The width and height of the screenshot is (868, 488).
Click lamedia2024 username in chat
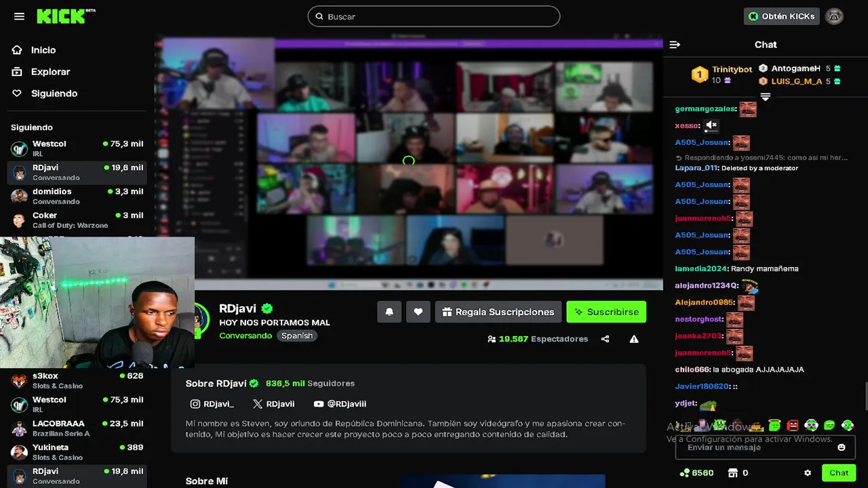[702, 268]
